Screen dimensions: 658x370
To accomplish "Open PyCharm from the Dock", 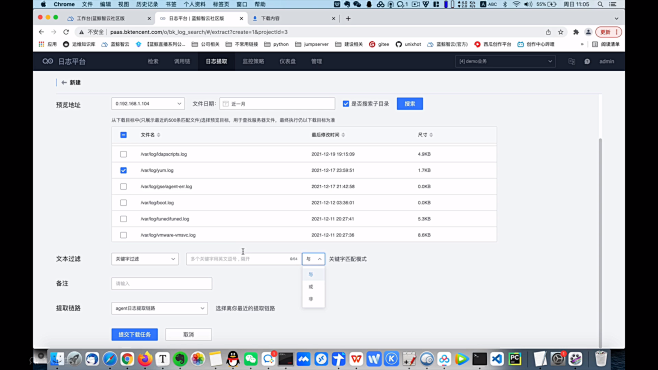I will (515, 359).
